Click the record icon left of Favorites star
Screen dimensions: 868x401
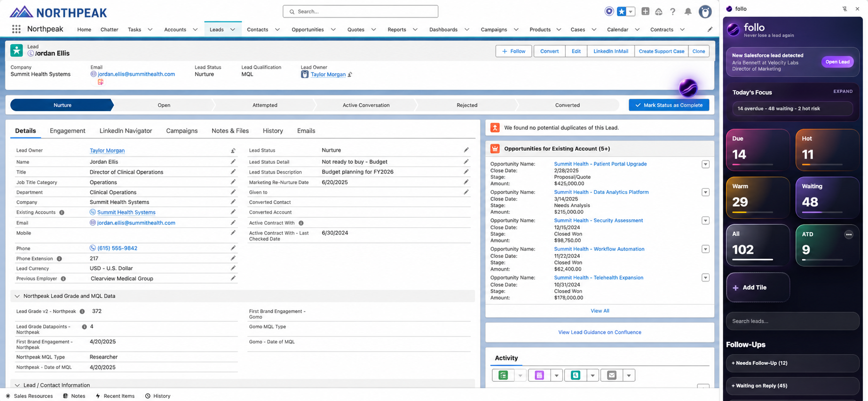click(609, 11)
